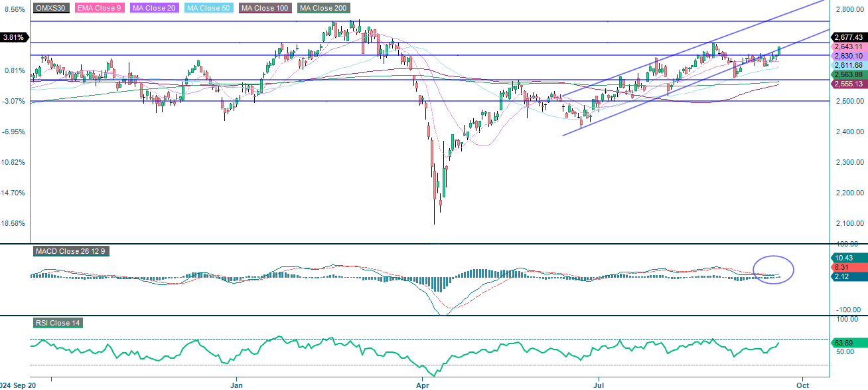Click the 2,555.13 magenta price marker
The image size is (868, 390).
point(850,84)
